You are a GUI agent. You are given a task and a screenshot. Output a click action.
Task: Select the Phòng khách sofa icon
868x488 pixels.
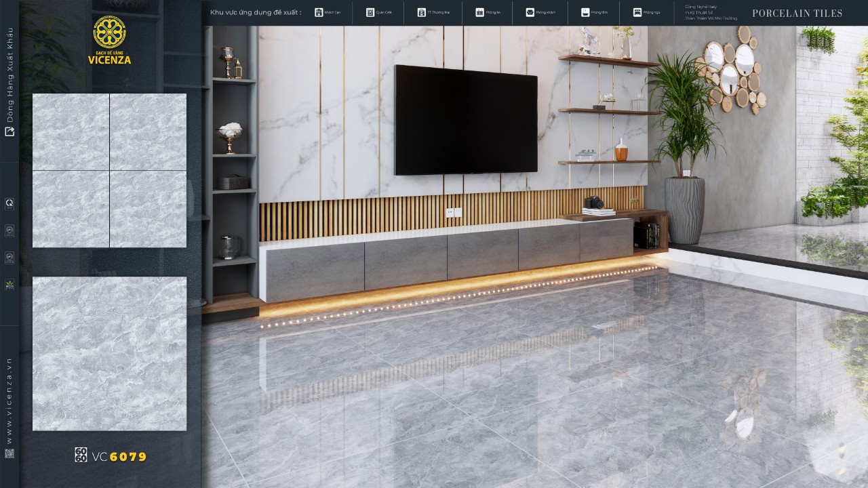pos(530,12)
